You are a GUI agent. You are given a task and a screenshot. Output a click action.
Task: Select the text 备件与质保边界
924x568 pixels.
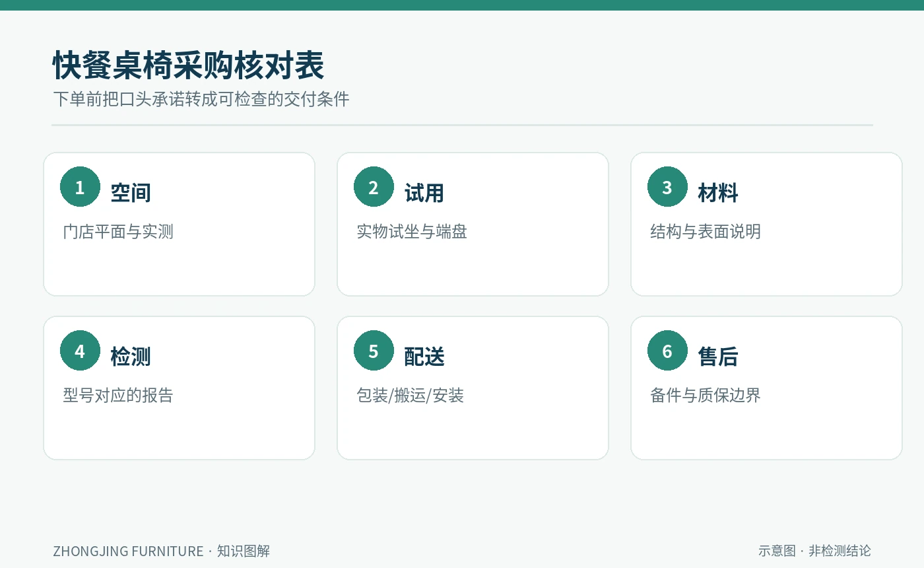pyautogui.click(x=706, y=396)
